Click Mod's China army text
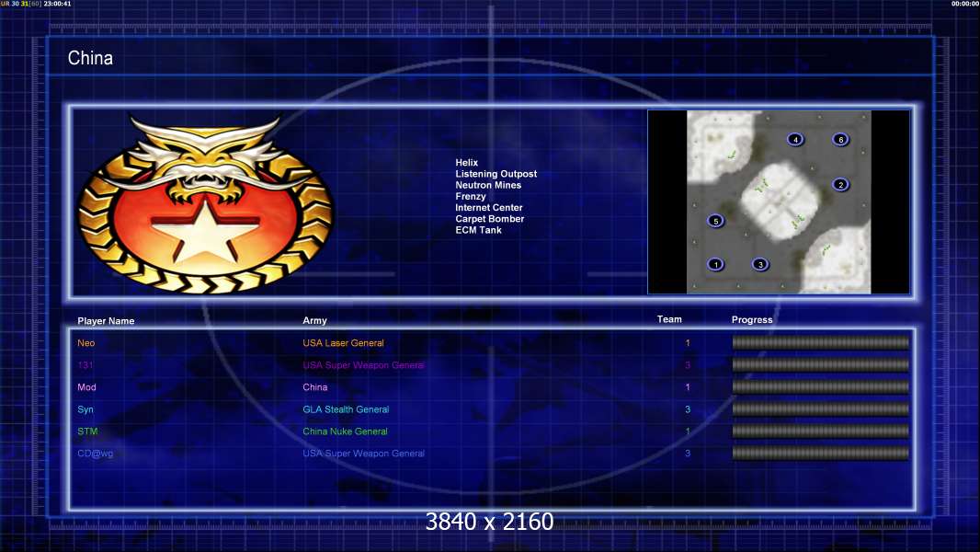The image size is (980, 552). (x=315, y=387)
